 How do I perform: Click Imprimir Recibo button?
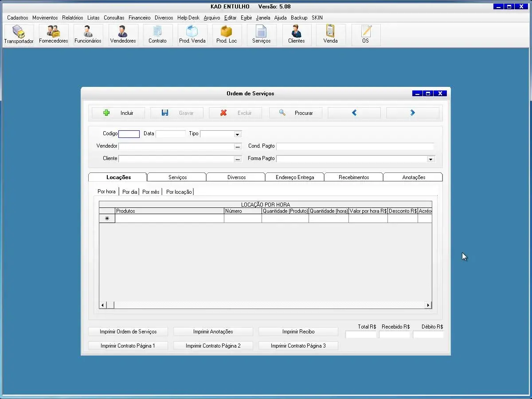[298, 332]
